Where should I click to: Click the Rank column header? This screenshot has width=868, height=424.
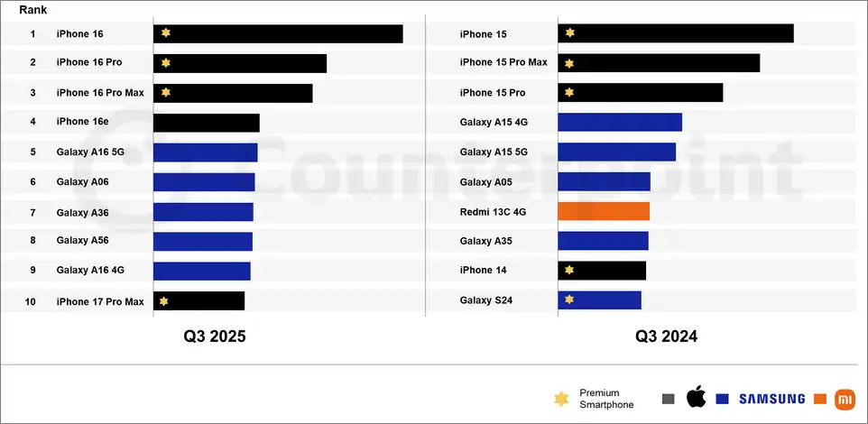(33, 10)
